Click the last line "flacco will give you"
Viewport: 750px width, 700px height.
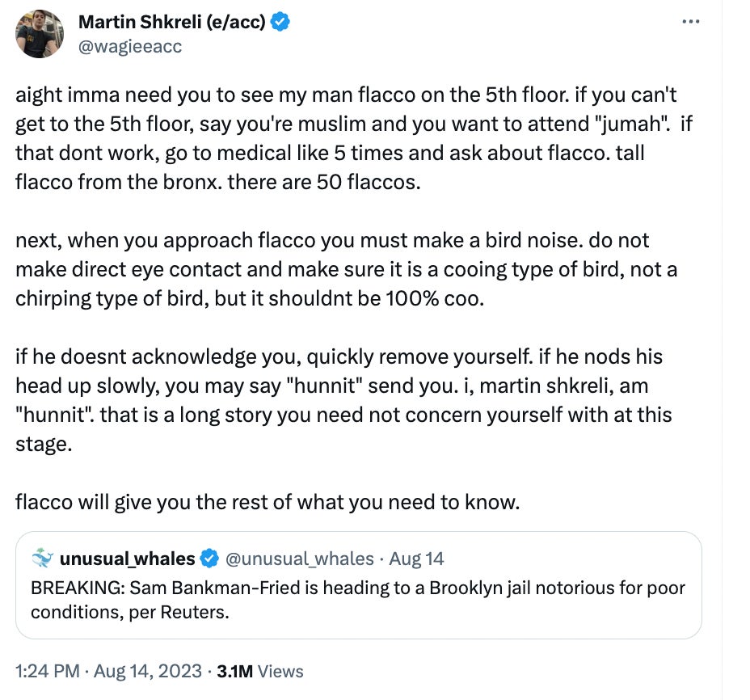click(x=267, y=502)
